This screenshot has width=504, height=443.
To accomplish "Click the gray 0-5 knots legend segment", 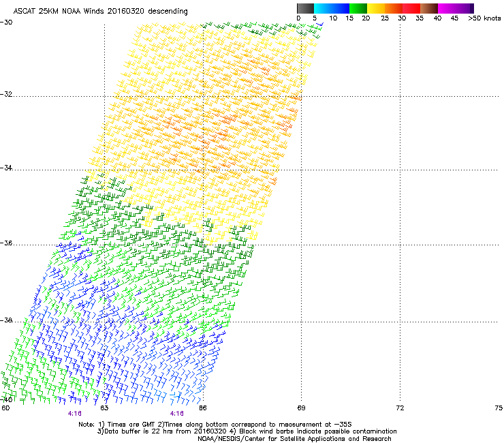I will (305, 8).
